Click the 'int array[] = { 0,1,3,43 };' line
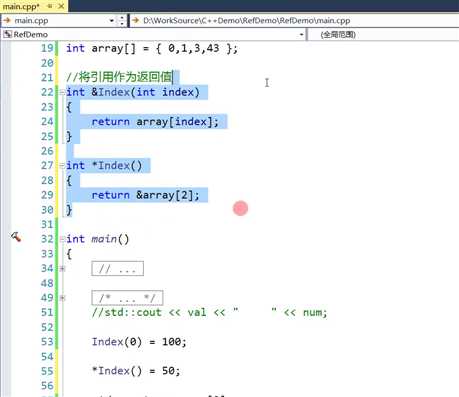This screenshot has height=397, width=459. 152,49
